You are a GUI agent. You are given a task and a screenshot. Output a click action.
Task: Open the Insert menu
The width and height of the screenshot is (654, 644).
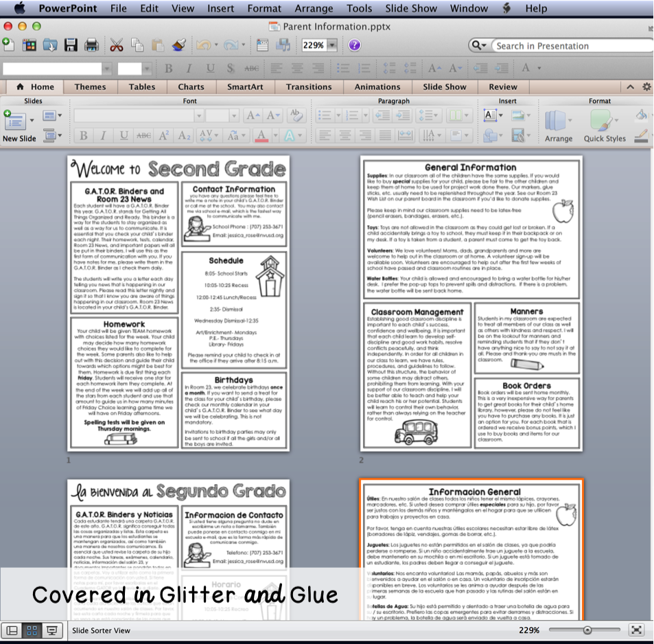pyautogui.click(x=220, y=8)
